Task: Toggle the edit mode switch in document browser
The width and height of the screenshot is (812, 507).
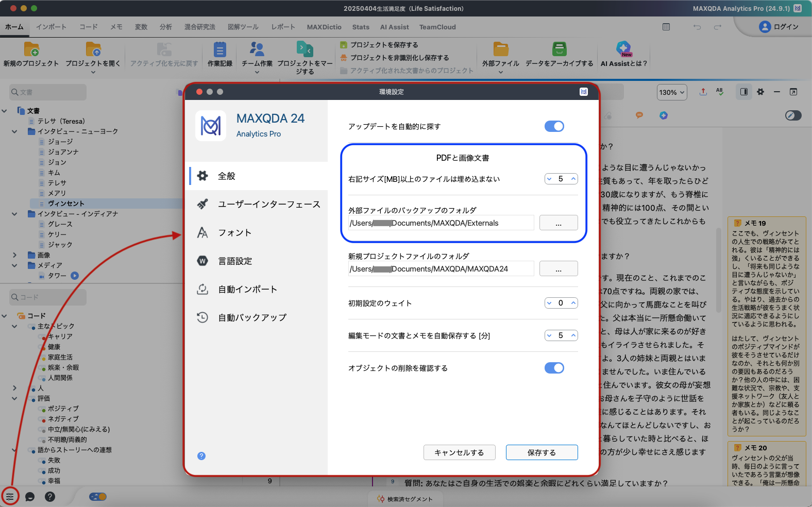Action: point(793,115)
